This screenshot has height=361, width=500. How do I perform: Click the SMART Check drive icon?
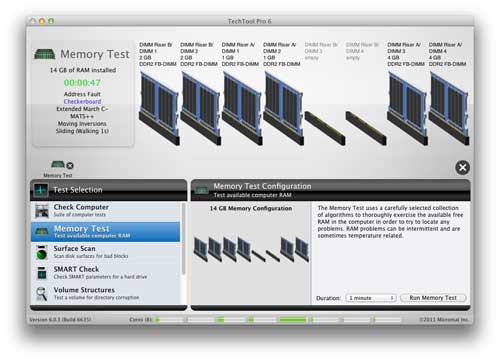[42, 273]
